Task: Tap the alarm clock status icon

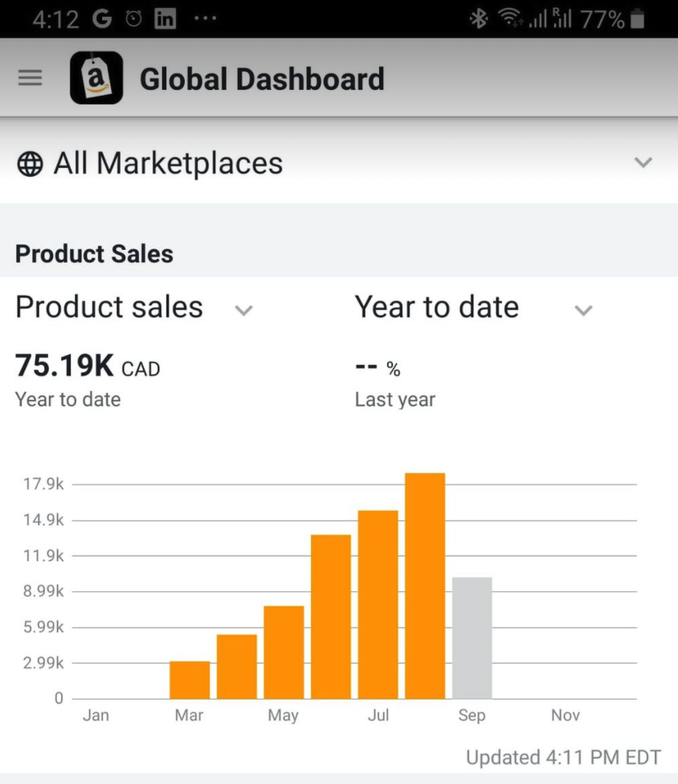Action: point(133,19)
